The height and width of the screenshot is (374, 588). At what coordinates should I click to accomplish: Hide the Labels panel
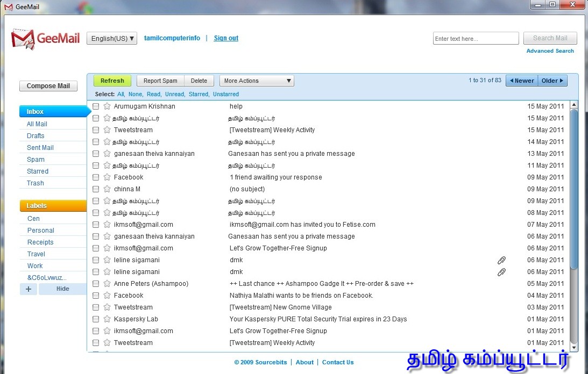click(x=62, y=289)
